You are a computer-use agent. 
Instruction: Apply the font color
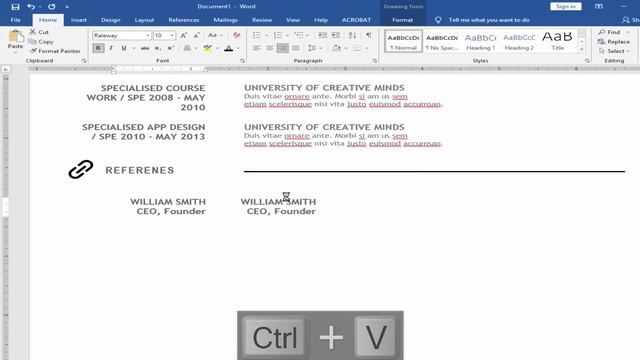[x=229, y=48]
